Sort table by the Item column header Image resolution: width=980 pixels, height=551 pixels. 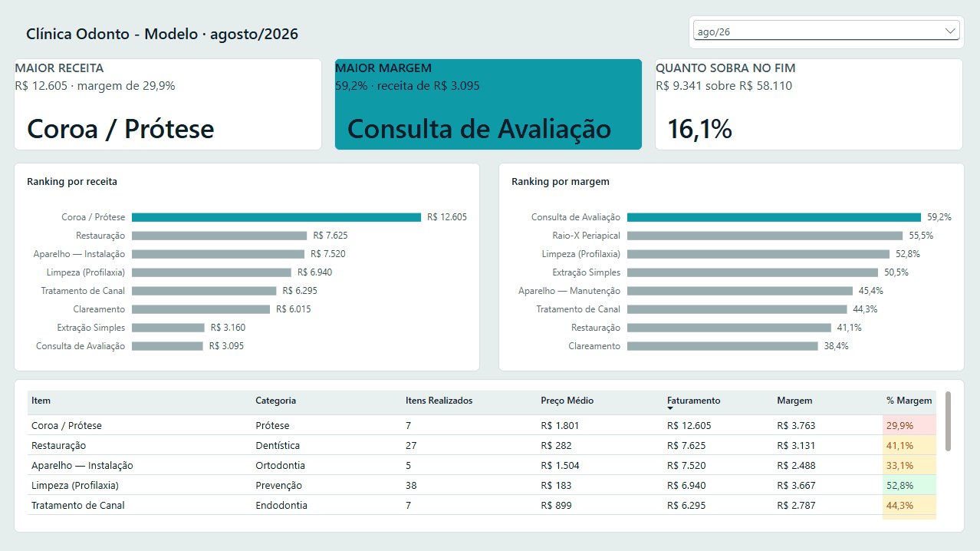[x=41, y=401]
